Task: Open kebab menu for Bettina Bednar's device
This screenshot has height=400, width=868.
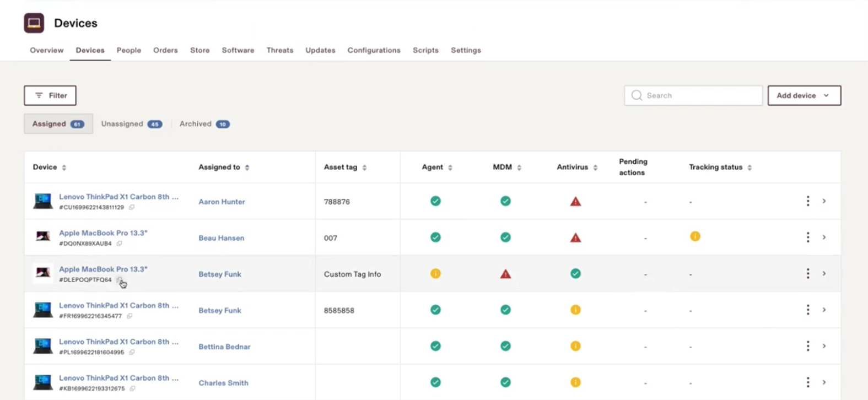Action: (808, 346)
